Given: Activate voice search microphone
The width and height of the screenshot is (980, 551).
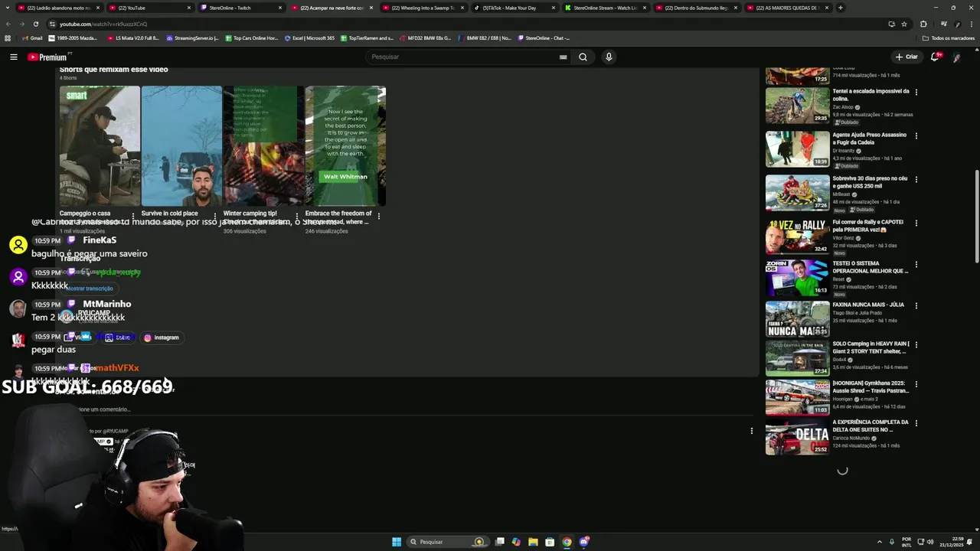Looking at the screenshot, I should tap(609, 57).
